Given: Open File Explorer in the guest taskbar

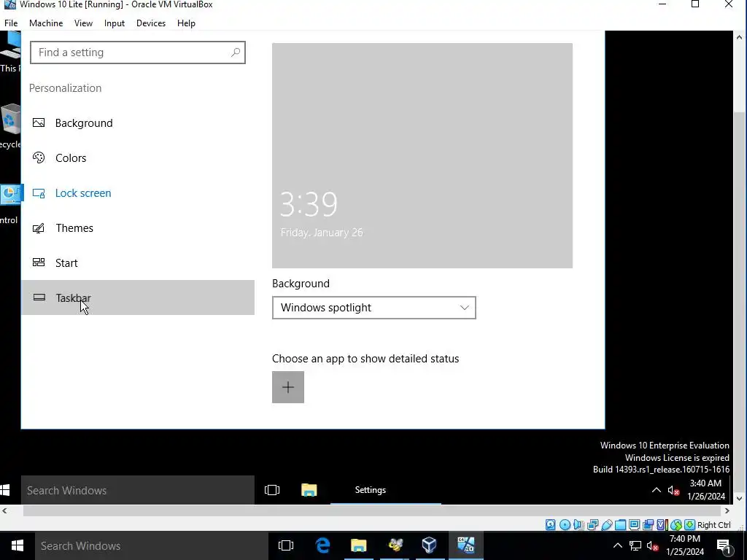Looking at the screenshot, I should click(309, 490).
